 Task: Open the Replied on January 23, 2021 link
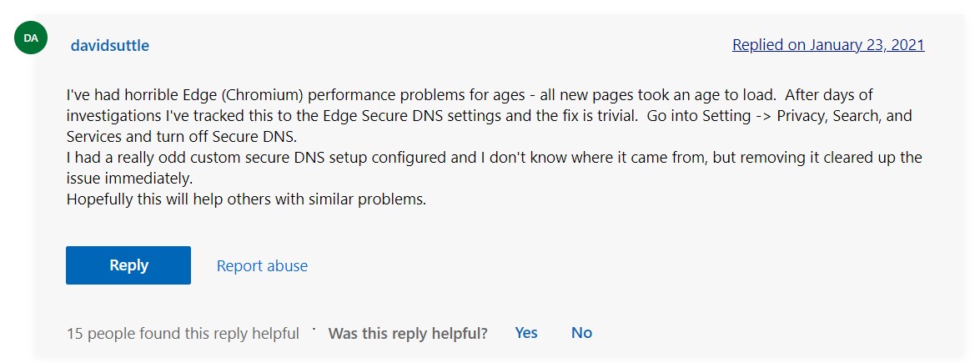point(827,45)
